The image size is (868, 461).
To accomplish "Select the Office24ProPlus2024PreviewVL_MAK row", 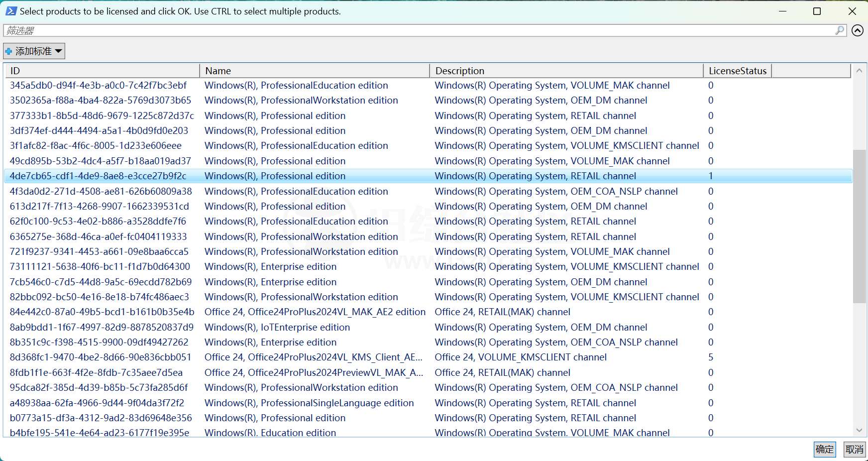I will coord(314,372).
